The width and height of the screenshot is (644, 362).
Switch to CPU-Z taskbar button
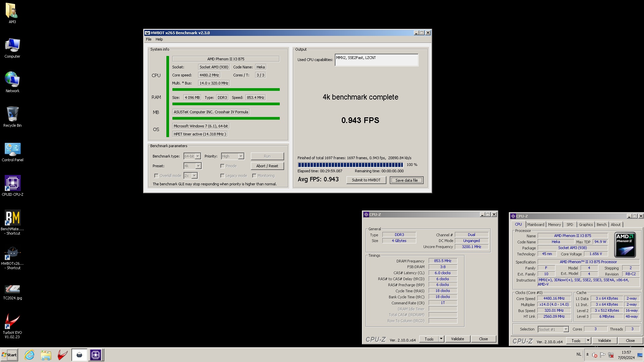tap(95, 355)
